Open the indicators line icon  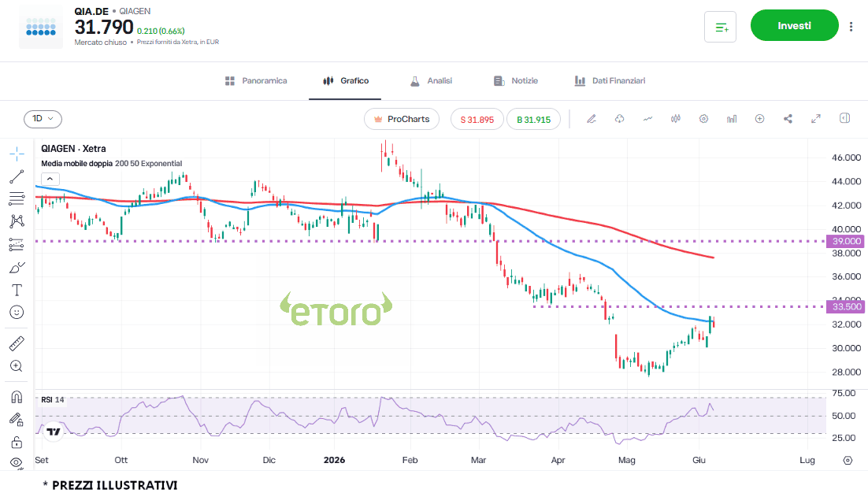tap(647, 118)
